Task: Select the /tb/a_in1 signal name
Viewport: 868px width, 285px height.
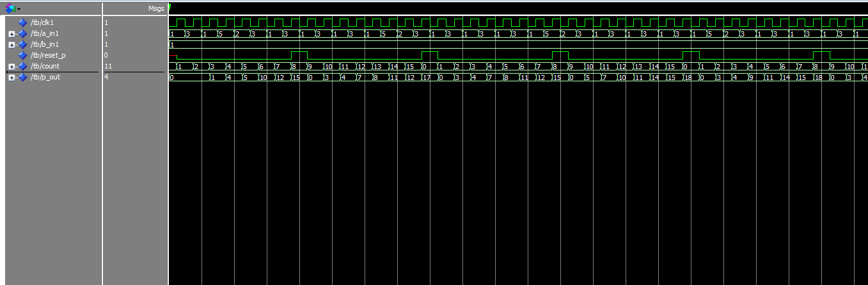Action: [x=44, y=33]
